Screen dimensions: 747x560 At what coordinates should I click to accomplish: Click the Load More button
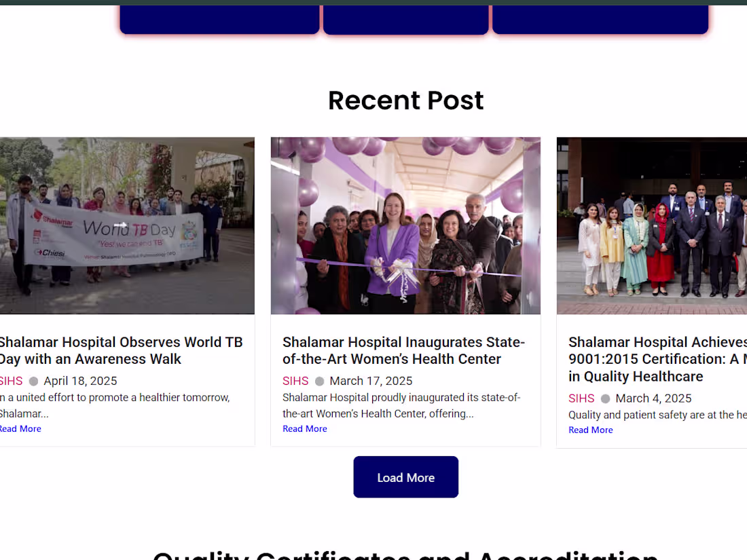pyautogui.click(x=405, y=477)
